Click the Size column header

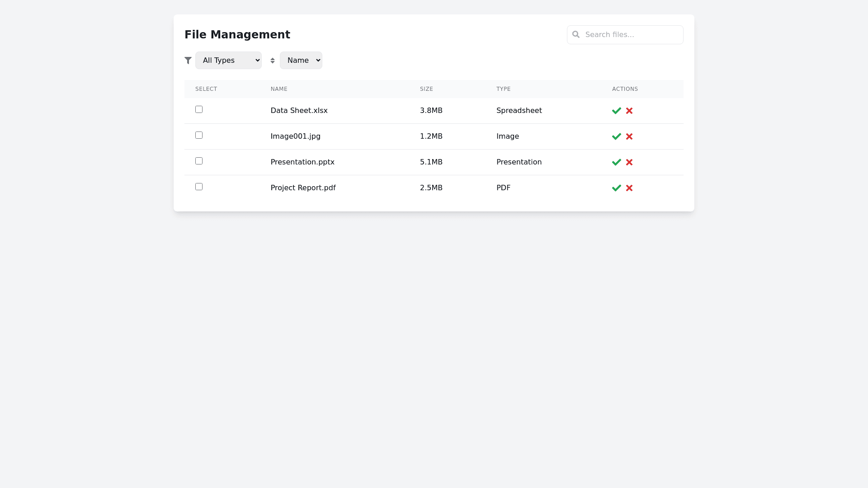coord(426,89)
